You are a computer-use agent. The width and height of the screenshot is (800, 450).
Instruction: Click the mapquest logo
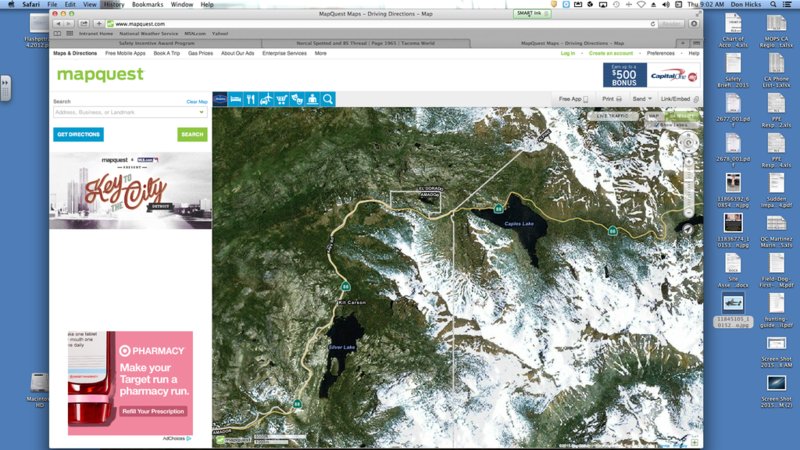(100, 74)
